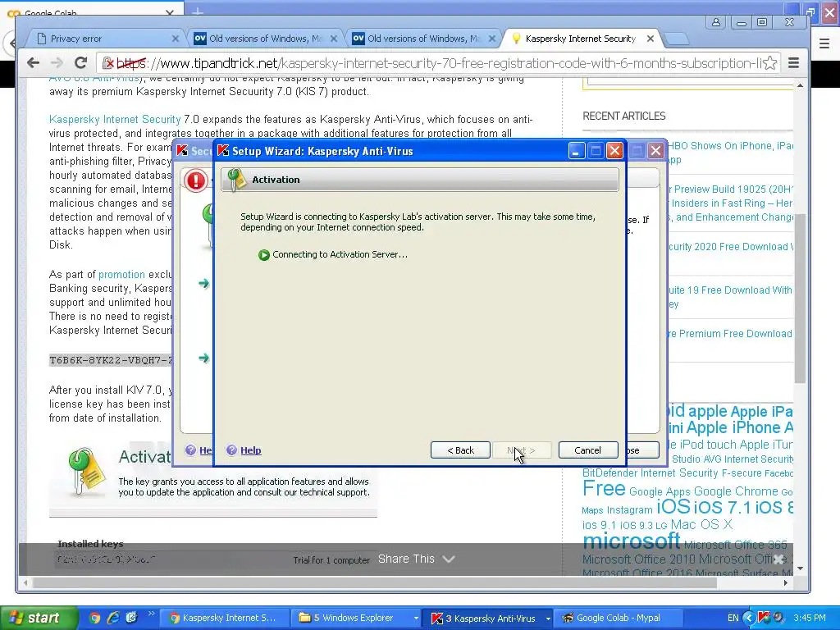Screen dimensions: 840x630
Task: Show hidden system tray icons arrow
Action: 749,618
